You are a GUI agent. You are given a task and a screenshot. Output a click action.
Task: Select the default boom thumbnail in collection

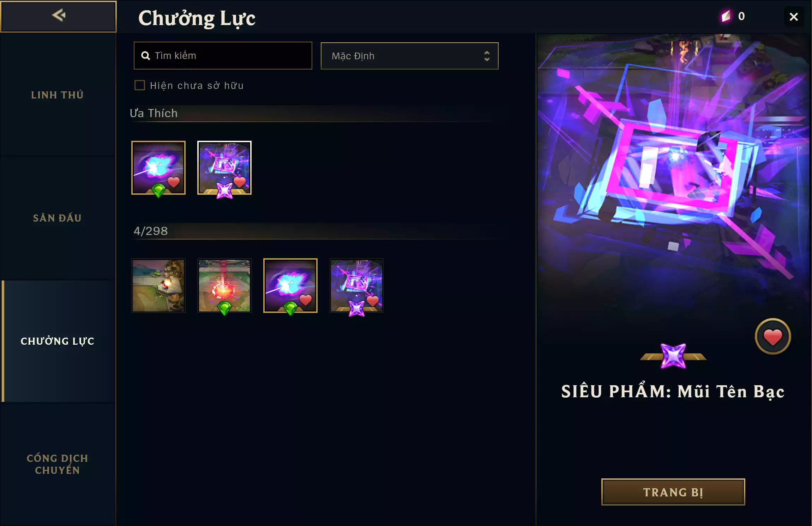(158, 285)
